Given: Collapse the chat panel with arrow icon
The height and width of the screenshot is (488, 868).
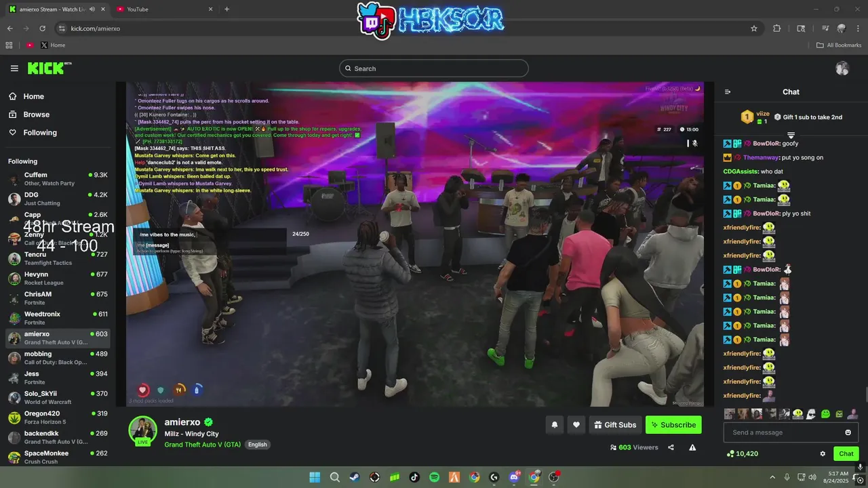Looking at the screenshot, I should (x=728, y=92).
